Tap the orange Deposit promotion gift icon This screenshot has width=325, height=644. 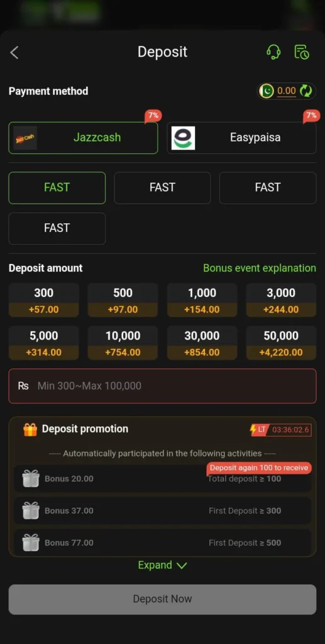click(x=30, y=429)
